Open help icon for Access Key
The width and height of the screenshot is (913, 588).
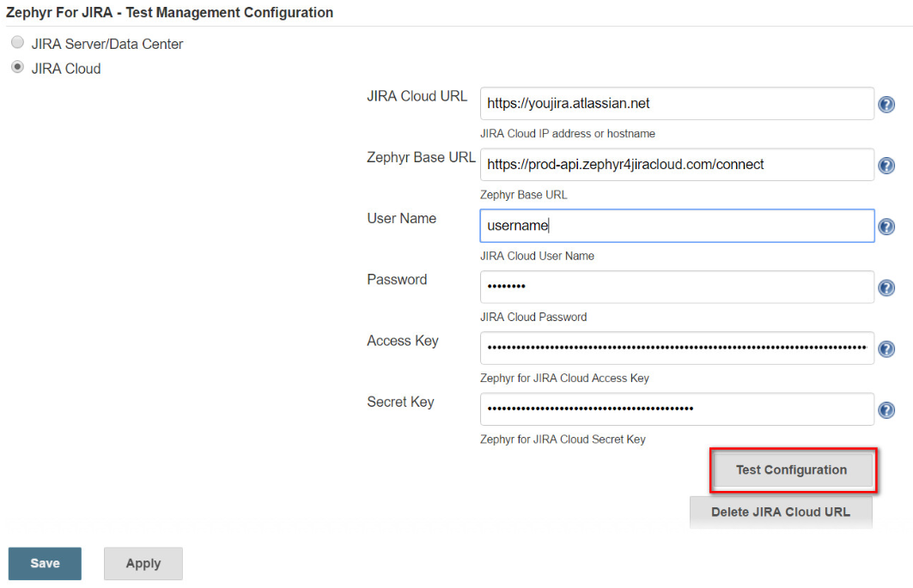coord(886,349)
